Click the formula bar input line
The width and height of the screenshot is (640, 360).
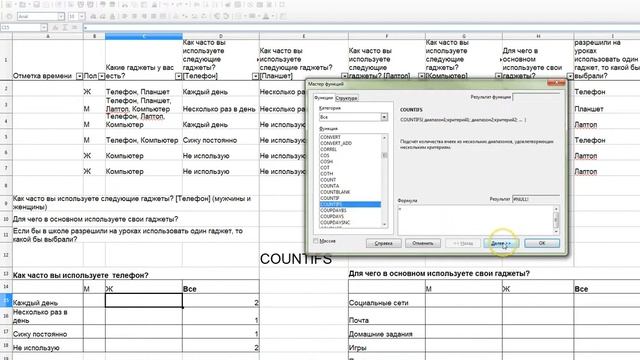pos(361,27)
